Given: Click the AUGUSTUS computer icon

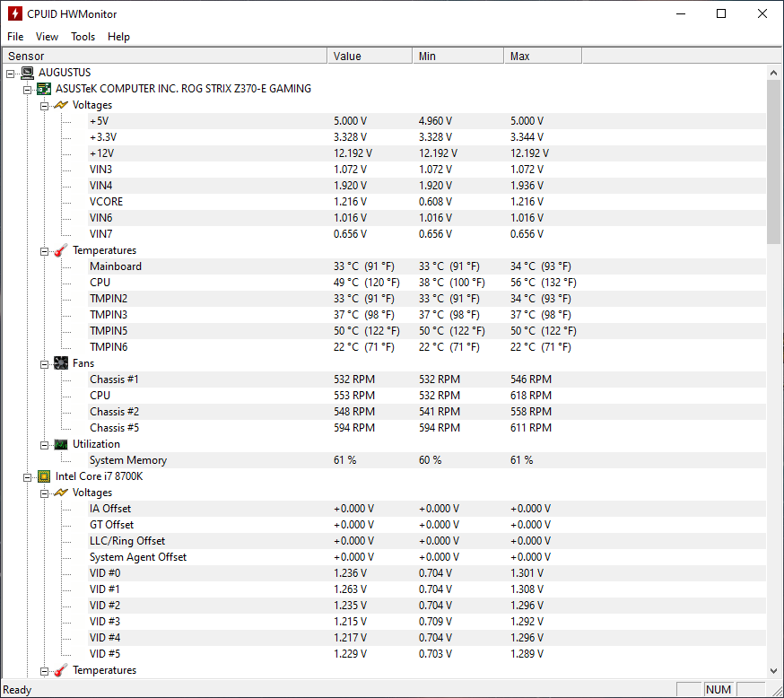Looking at the screenshot, I should pos(28,73).
